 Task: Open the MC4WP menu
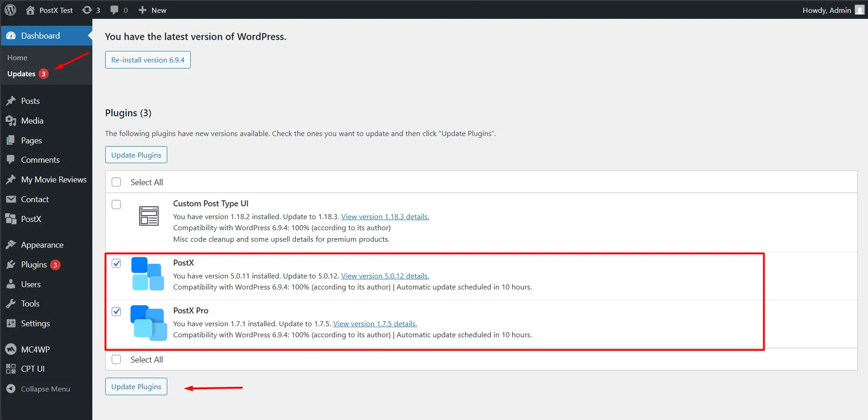pos(35,349)
